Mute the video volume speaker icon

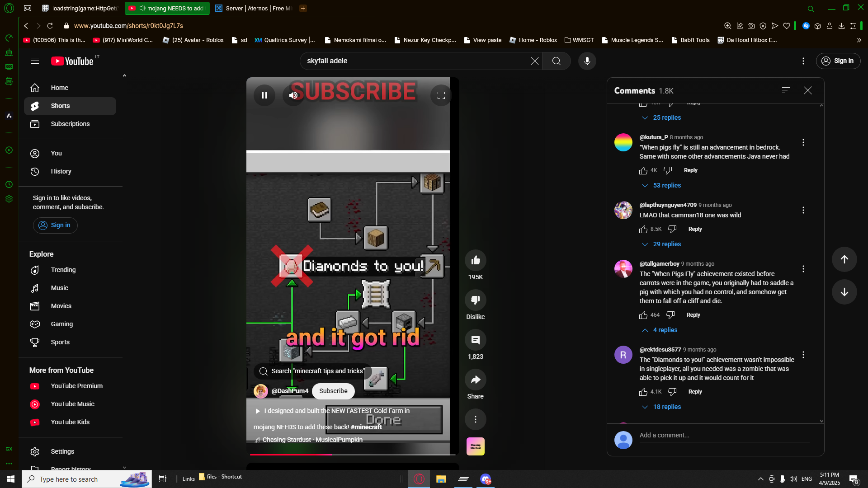click(x=293, y=95)
